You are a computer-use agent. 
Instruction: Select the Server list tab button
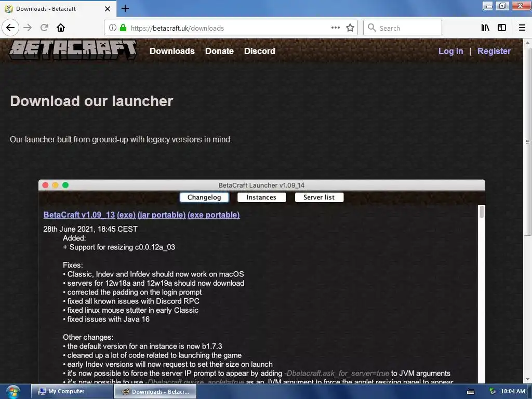click(320, 197)
